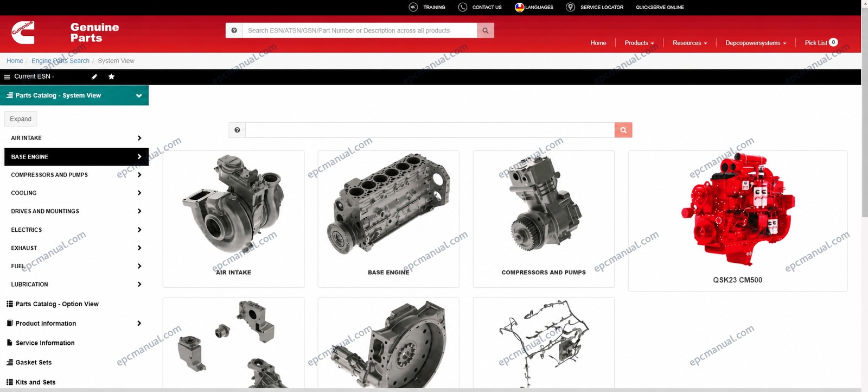Image resolution: width=868 pixels, height=392 pixels.
Task: Click the Home breadcrumb link
Action: (15, 61)
